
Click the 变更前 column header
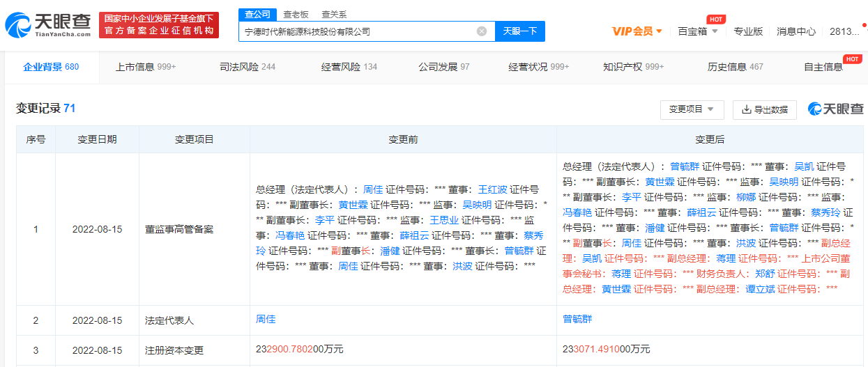403,139
